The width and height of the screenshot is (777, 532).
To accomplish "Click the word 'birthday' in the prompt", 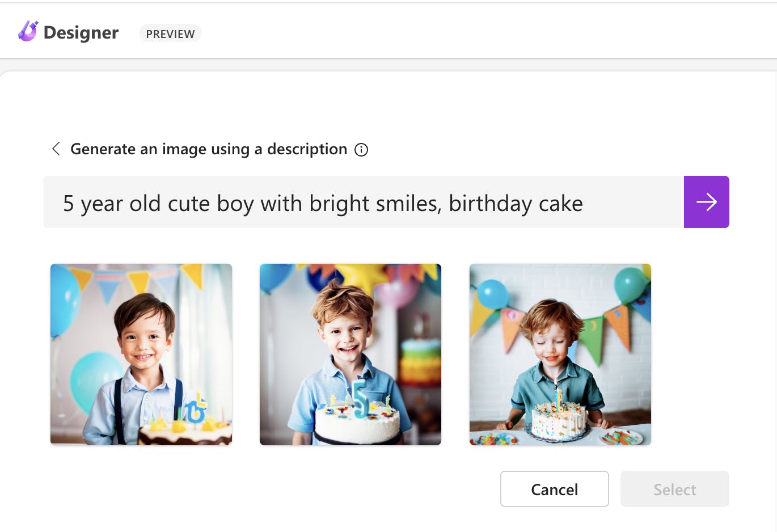I will pos(490,204).
